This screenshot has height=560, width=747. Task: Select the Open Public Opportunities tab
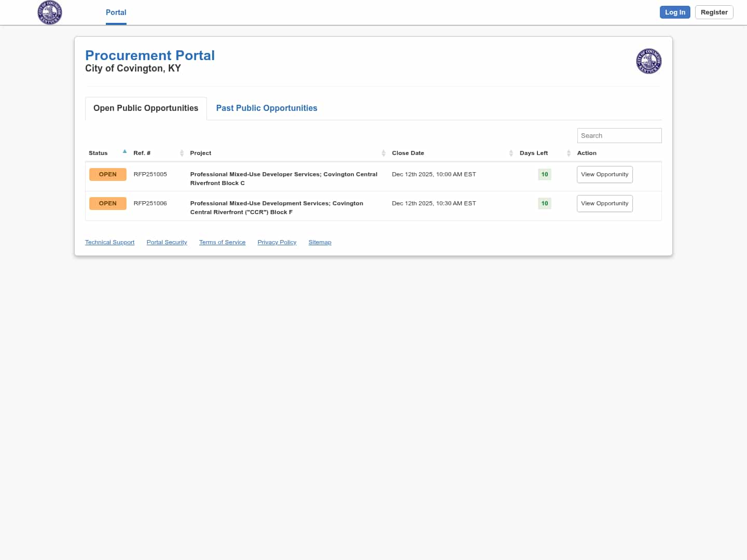click(x=146, y=108)
